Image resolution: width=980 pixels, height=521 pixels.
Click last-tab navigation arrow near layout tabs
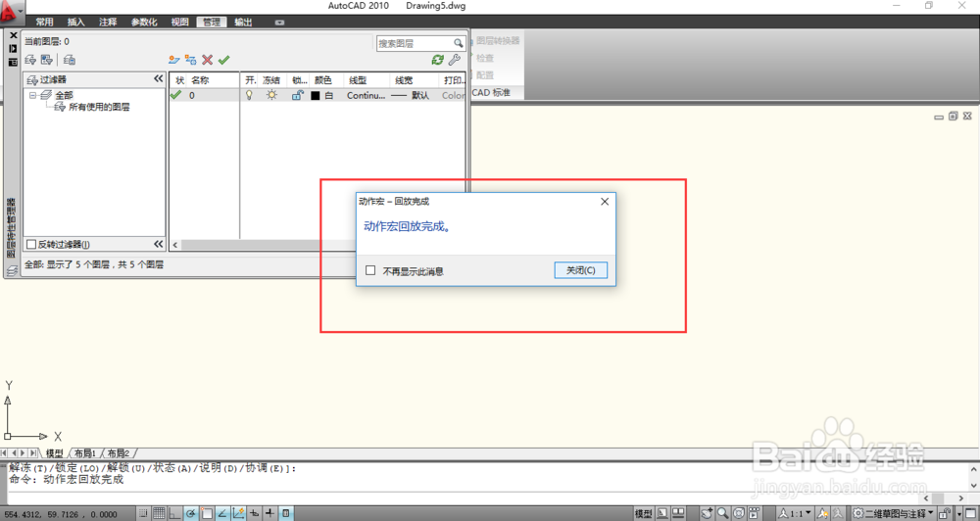[33, 452]
